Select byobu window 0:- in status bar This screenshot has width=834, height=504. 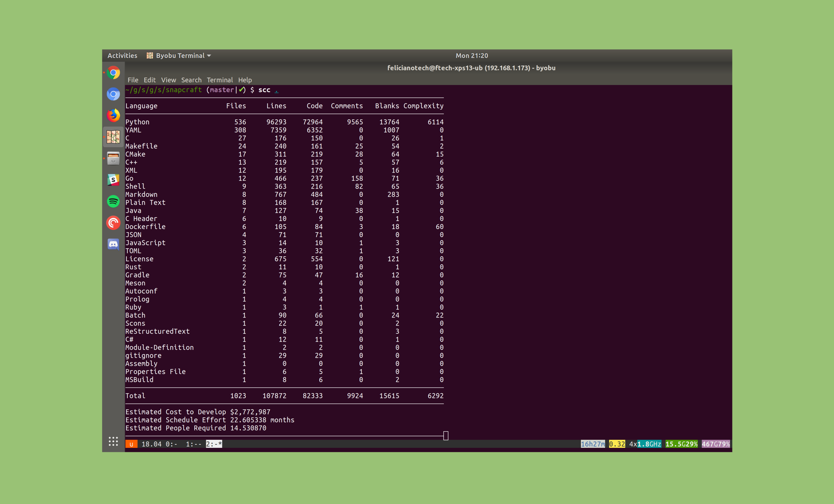point(171,444)
